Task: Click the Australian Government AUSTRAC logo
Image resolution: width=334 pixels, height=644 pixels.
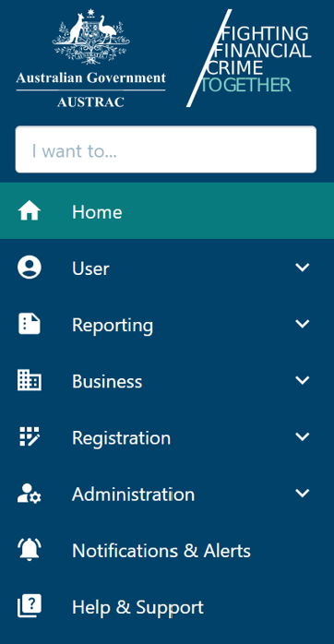Action: pyautogui.click(x=90, y=58)
